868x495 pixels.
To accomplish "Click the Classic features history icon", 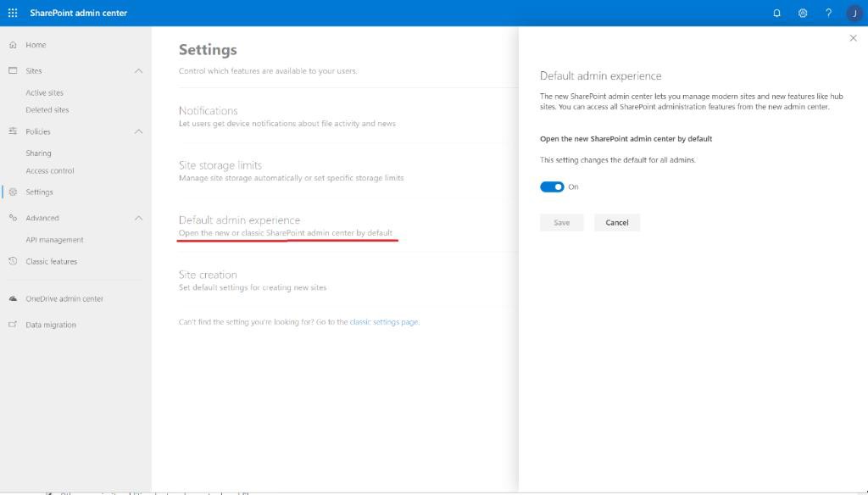I will click(13, 261).
